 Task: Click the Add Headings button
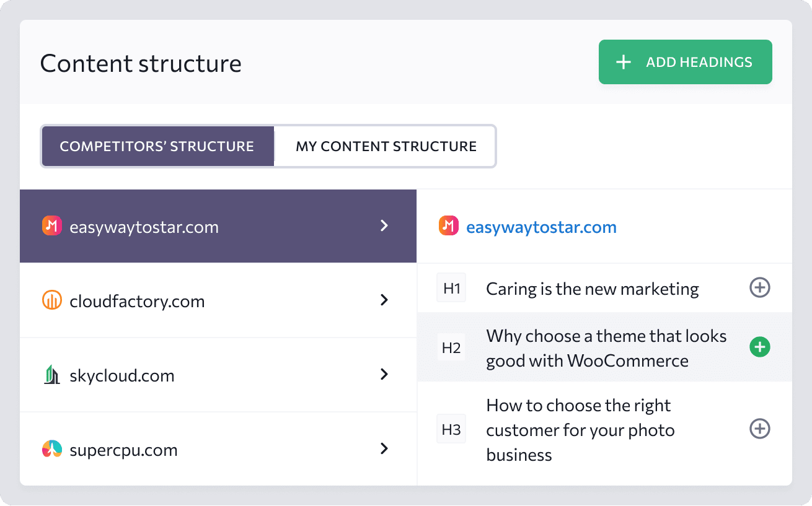(686, 62)
